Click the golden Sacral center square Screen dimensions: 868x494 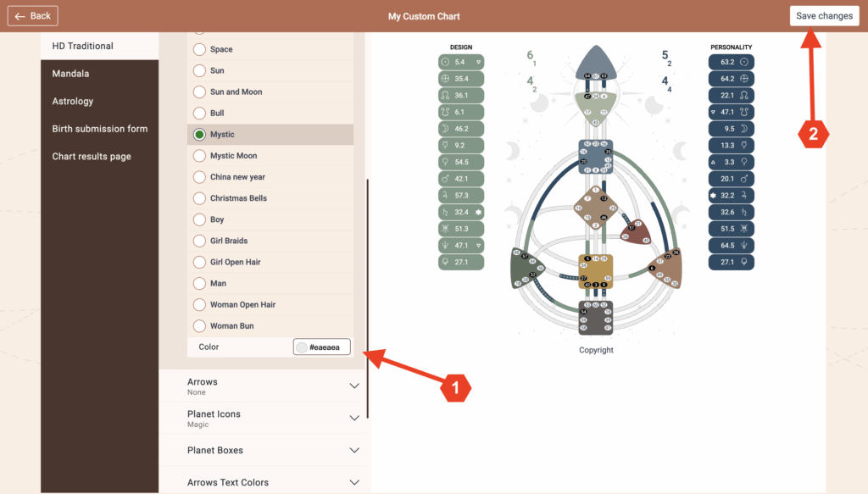pyautogui.click(x=596, y=271)
